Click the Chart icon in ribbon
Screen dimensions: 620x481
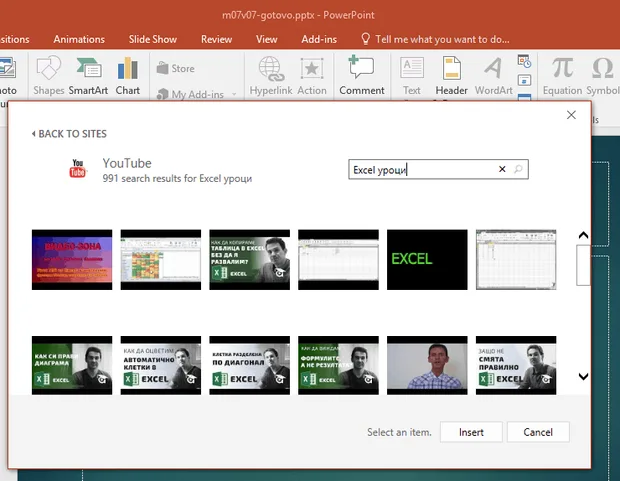(x=128, y=68)
